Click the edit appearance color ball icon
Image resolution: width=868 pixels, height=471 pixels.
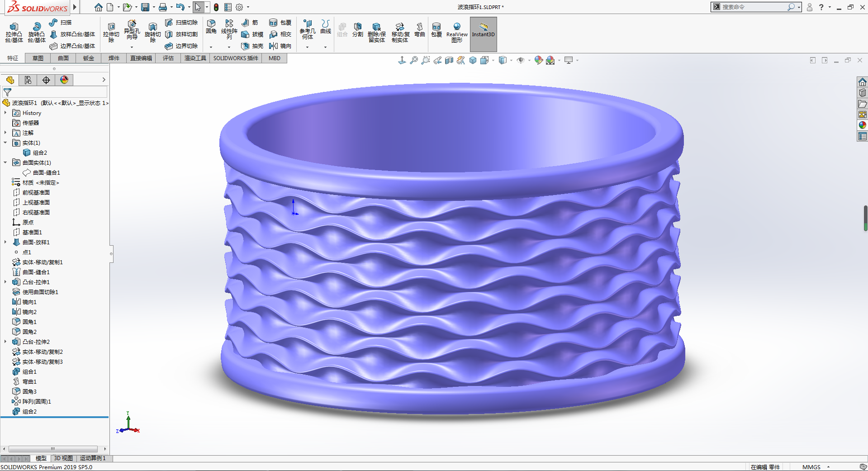tap(538, 60)
